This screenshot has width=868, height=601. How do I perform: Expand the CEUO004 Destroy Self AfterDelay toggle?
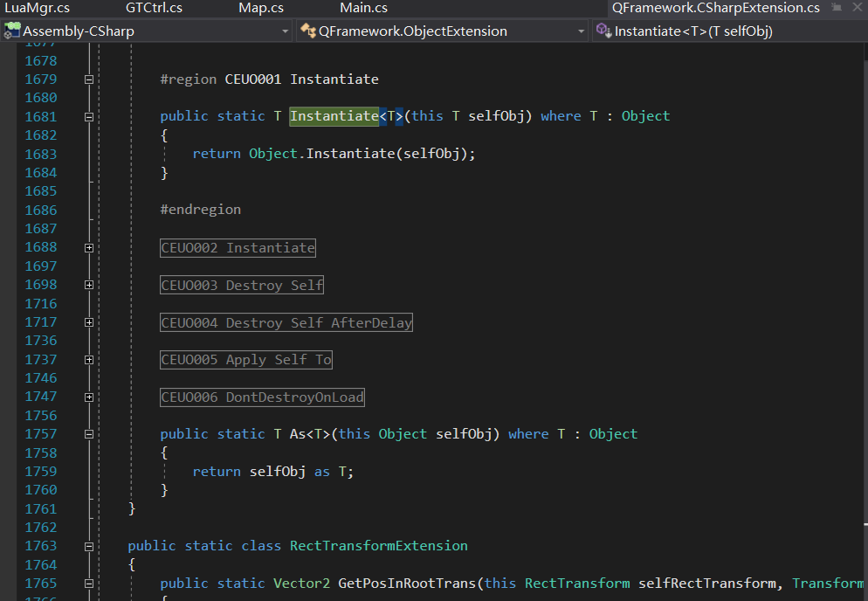[x=88, y=322]
